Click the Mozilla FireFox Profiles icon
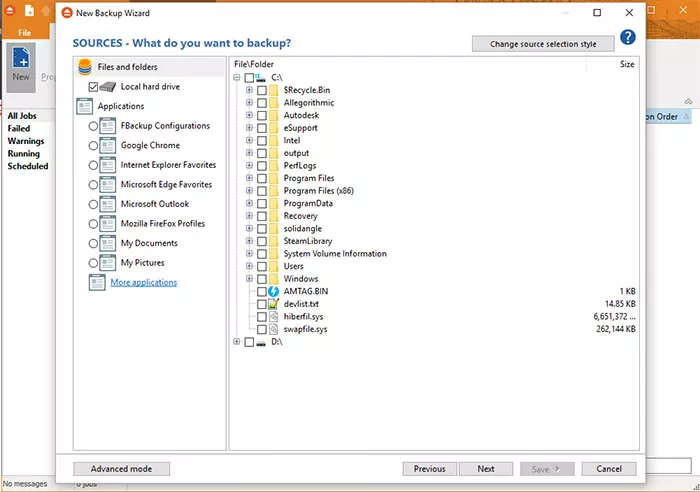700x492 pixels. [x=108, y=224]
